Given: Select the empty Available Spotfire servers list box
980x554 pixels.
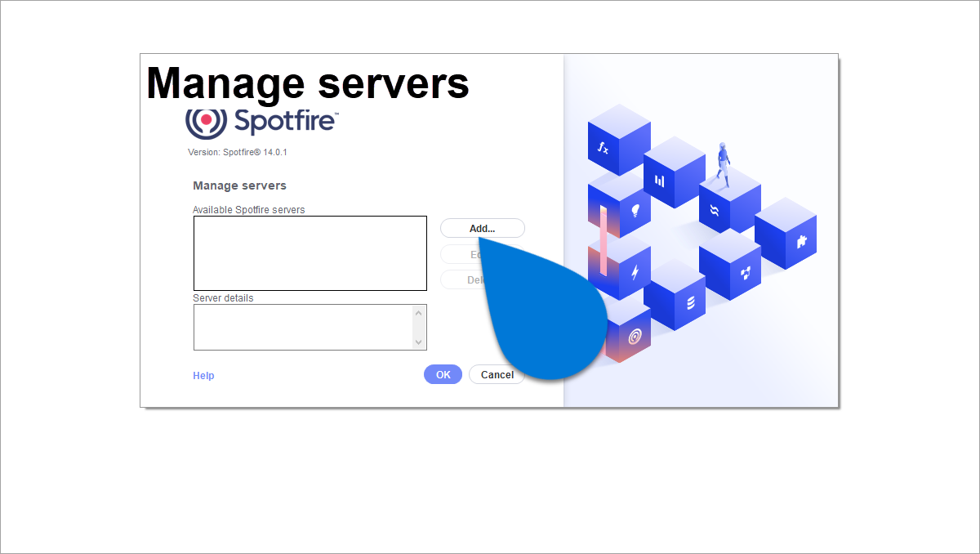Looking at the screenshot, I should point(310,253).
